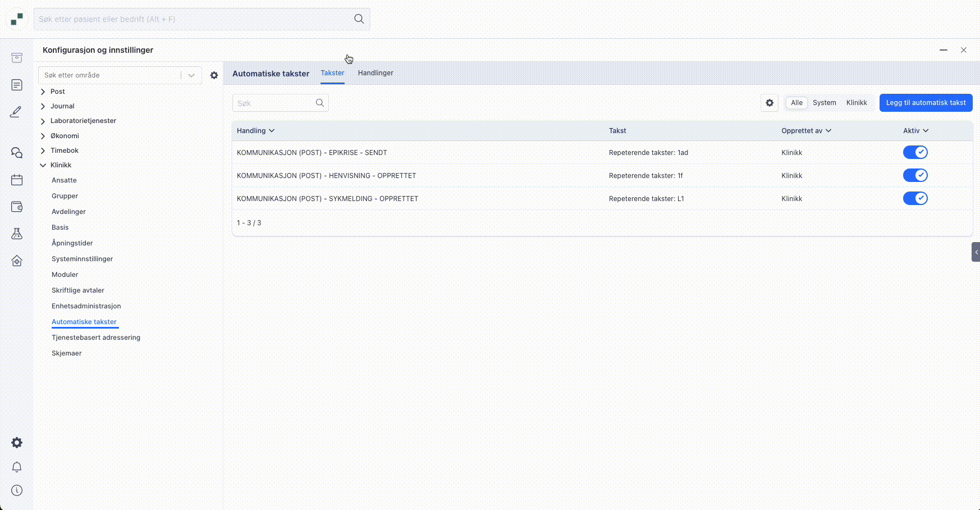Viewport: 980px width, 510px height.
Task: Toggle Aktiv for HENVISNING - OPPRETTET row
Action: [x=915, y=175]
